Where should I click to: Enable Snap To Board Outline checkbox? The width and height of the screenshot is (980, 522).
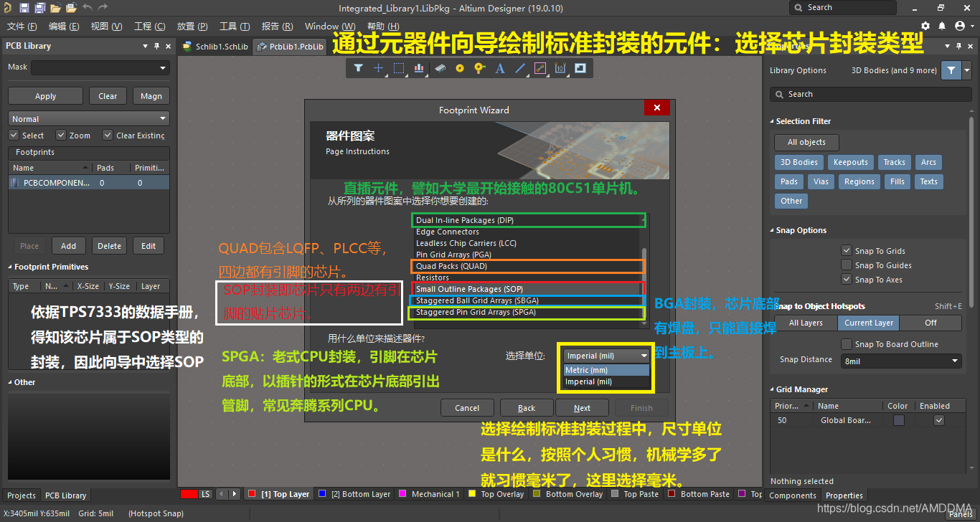[847, 344]
